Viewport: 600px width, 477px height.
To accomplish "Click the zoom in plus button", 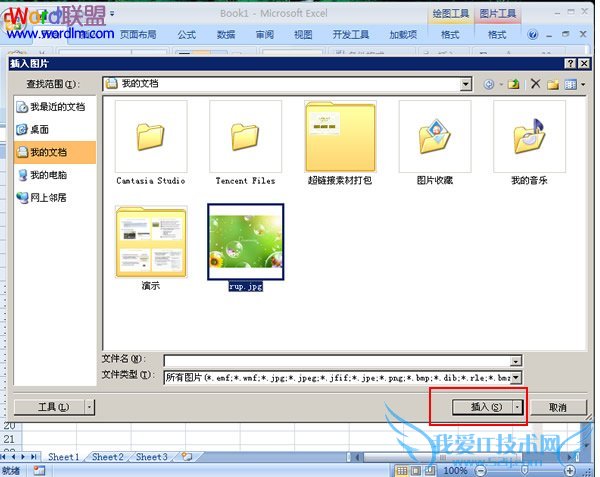I will [x=570, y=470].
